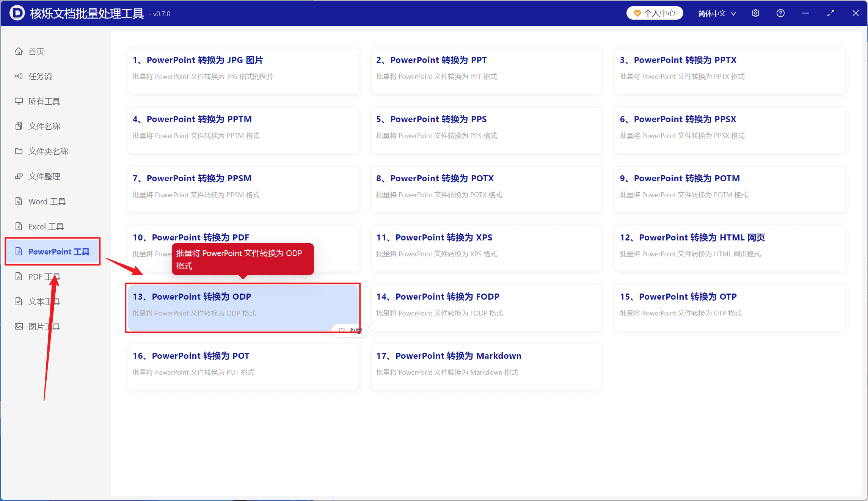Image resolution: width=868 pixels, height=501 pixels.
Task: Click the organize icon beside 文件整理
Action: [x=19, y=176]
